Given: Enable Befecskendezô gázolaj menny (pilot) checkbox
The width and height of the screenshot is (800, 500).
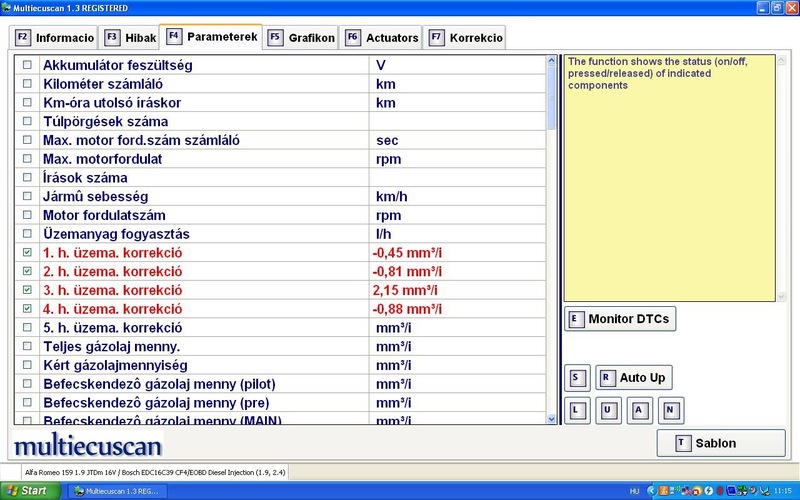Looking at the screenshot, I should click(x=27, y=384).
